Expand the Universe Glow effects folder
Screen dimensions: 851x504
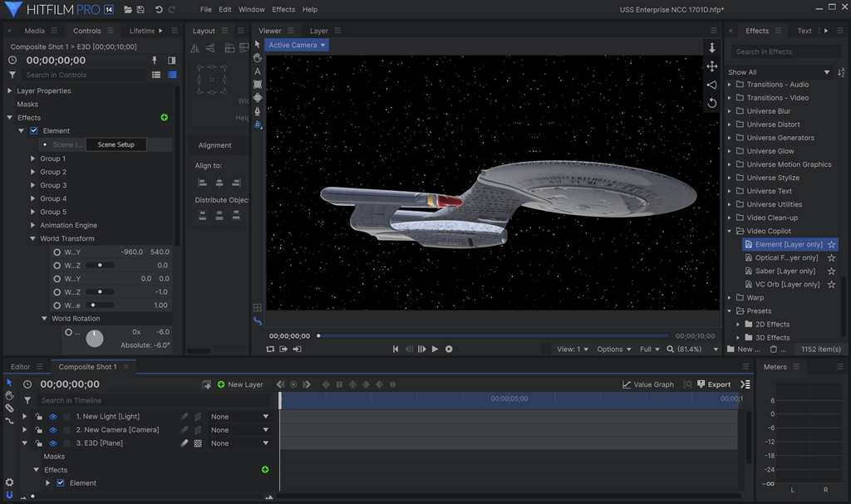click(730, 151)
